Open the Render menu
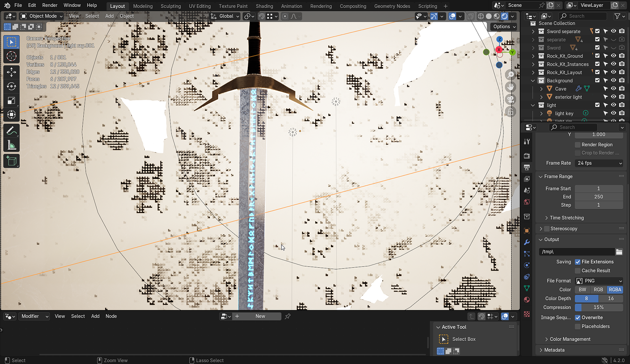The image size is (630, 364). pos(50,5)
